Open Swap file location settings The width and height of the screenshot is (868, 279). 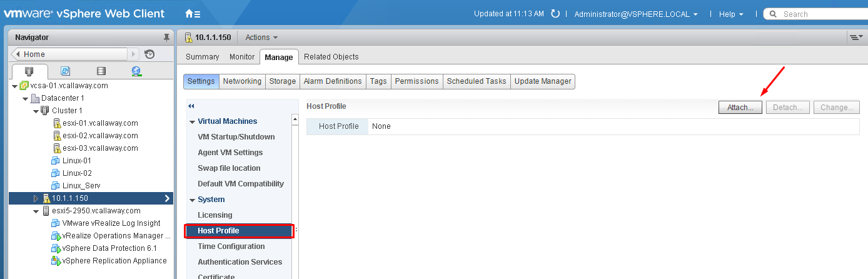pyautogui.click(x=229, y=168)
